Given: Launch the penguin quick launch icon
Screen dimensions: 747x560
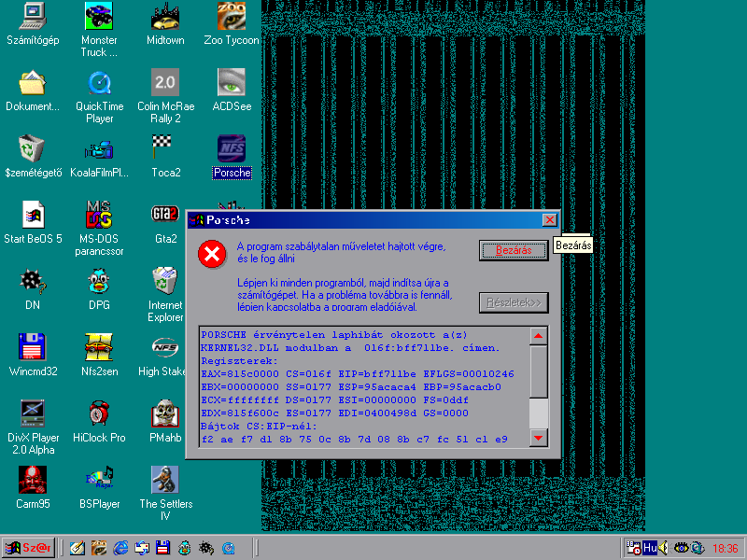Looking at the screenshot, I should tap(184, 548).
